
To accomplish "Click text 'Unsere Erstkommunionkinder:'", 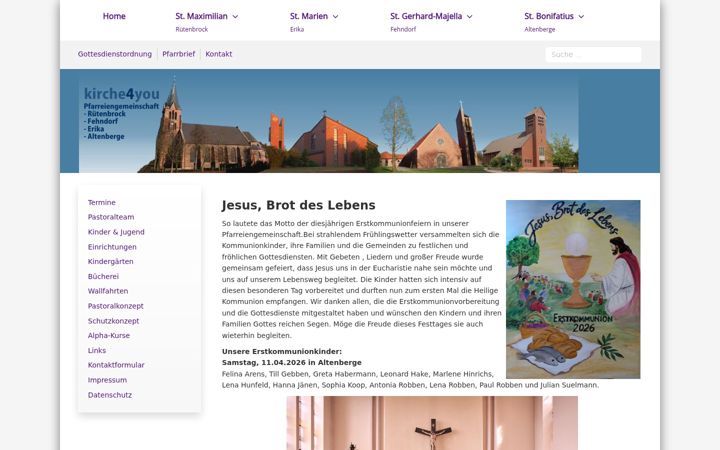I will (282, 351).
